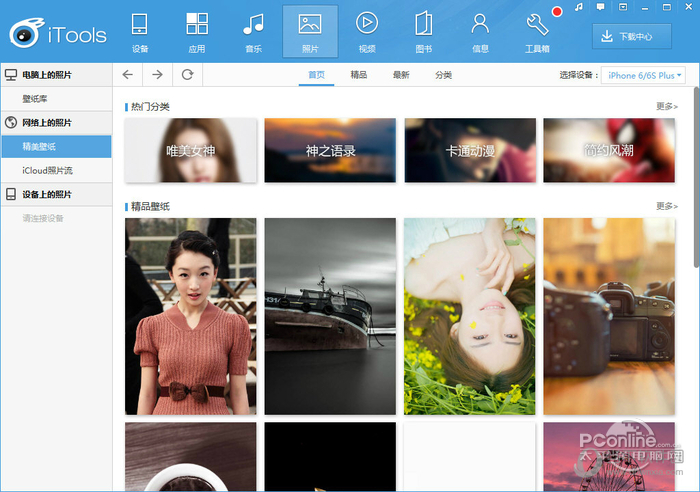Click 更多 link beside 热门分类
Screen dimensions: 700x492
pos(667,106)
